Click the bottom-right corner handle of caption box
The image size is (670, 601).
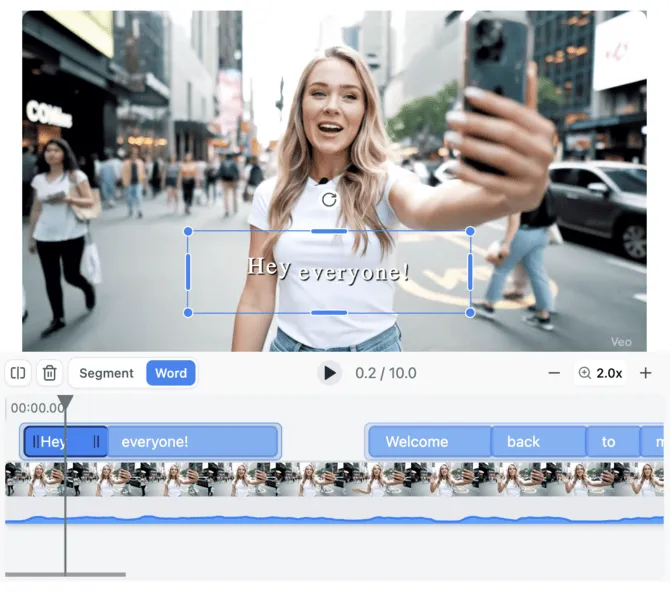point(470,313)
